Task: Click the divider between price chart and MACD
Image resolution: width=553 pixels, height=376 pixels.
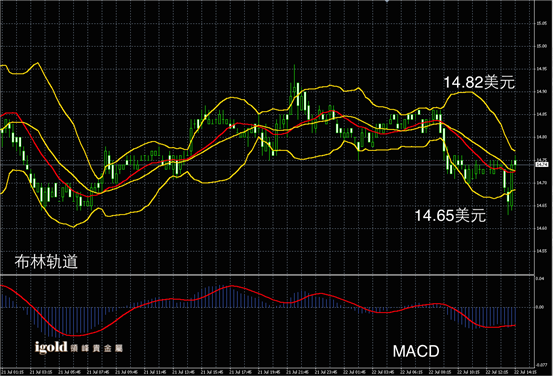Action: click(x=267, y=274)
